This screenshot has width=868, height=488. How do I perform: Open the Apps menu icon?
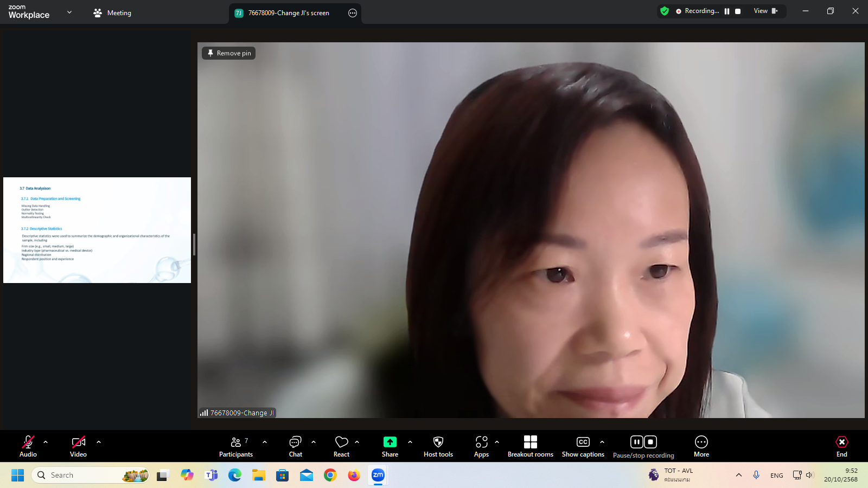point(481,442)
